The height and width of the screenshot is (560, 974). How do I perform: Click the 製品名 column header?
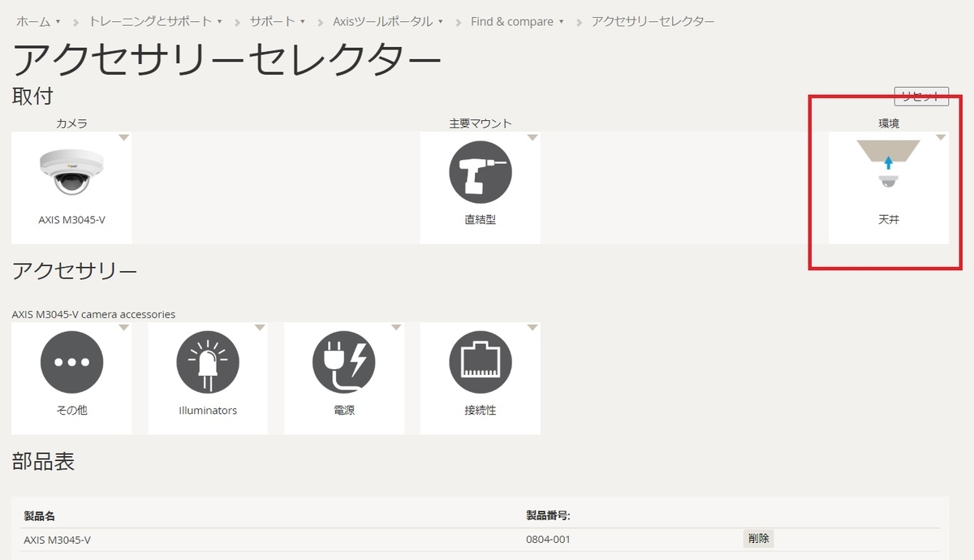coord(39,516)
